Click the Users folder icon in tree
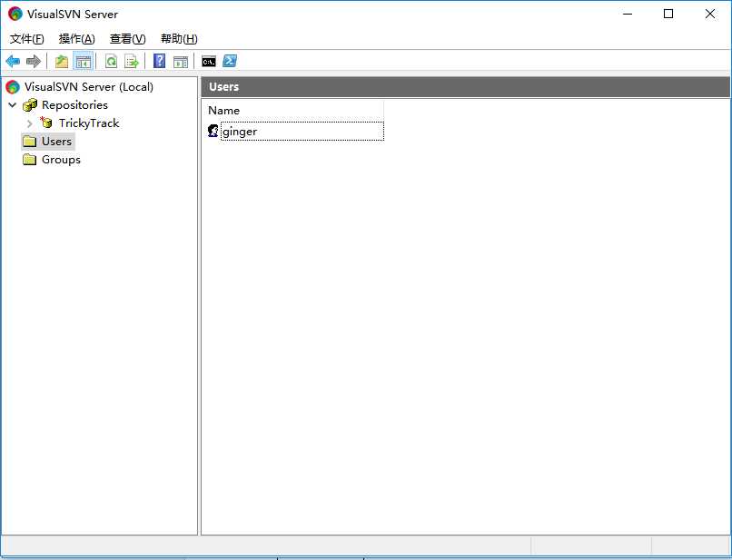Viewport: 732px width, 560px height. tap(29, 141)
